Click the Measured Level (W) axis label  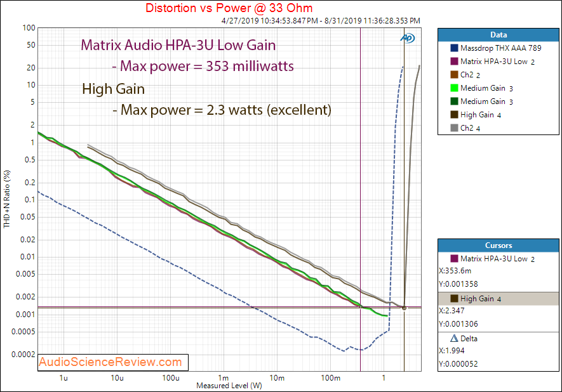[229, 386]
